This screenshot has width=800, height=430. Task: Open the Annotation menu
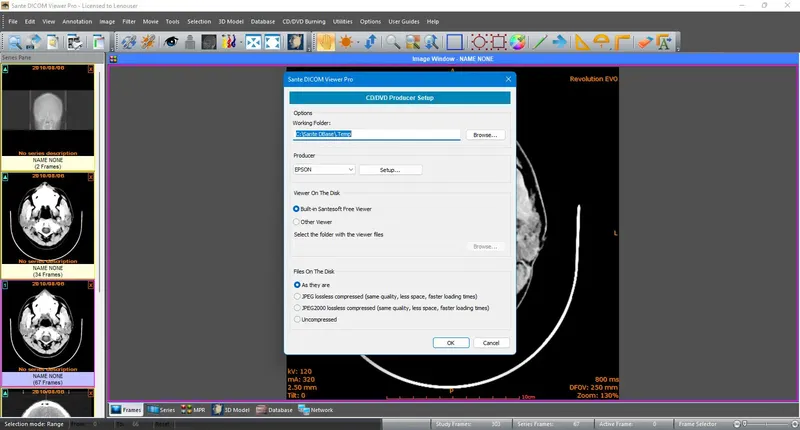(x=77, y=21)
